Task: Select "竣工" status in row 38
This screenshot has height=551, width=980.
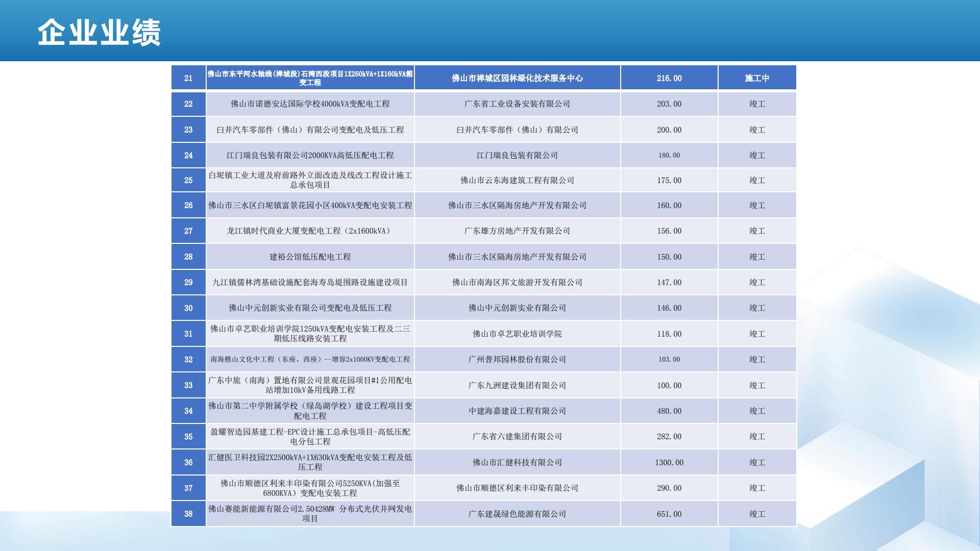Action: pyautogui.click(x=757, y=514)
